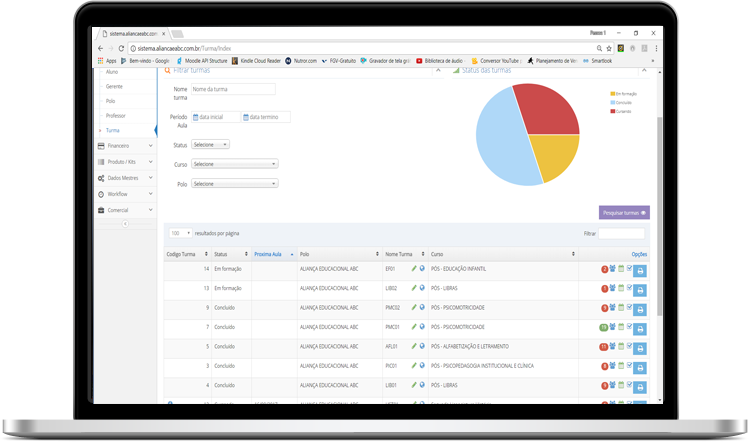Change the 100 results per page dropdown
The image size is (749, 442).
point(181,233)
